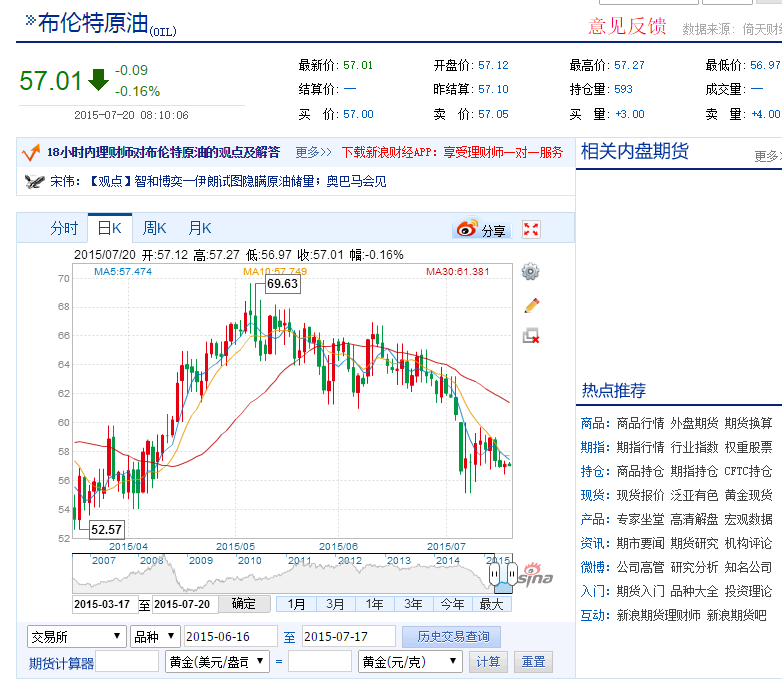The width and height of the screenshot is (782, 684).
Task: Click history end date 2015-07-17
Action: point(349,637)
